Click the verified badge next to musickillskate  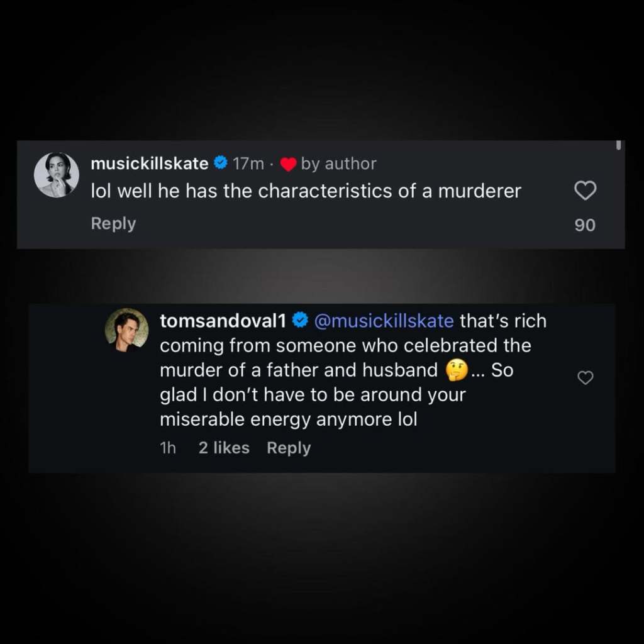tap(220, 164)
